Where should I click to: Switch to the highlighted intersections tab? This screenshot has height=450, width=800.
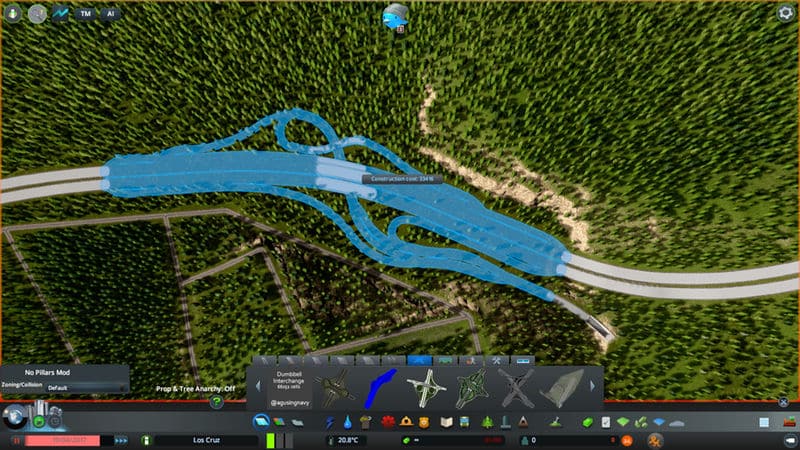click(x=419, y=360)
